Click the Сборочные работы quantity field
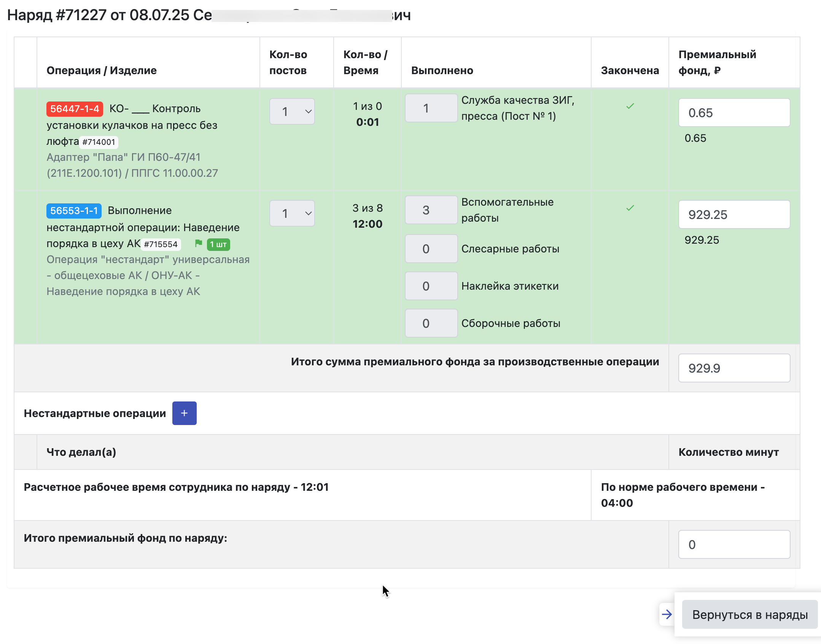Screen dimensions: 821x644 (x=431, y=324)
